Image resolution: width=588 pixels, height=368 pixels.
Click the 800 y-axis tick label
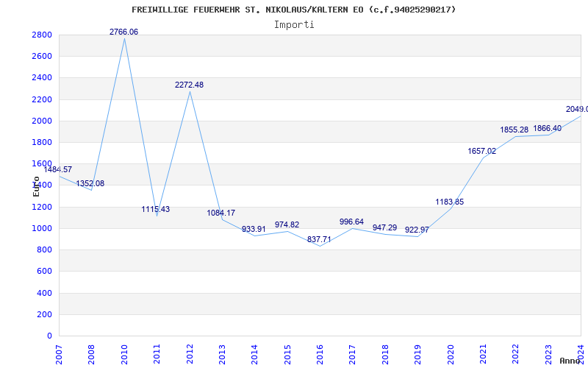[46, 250]
